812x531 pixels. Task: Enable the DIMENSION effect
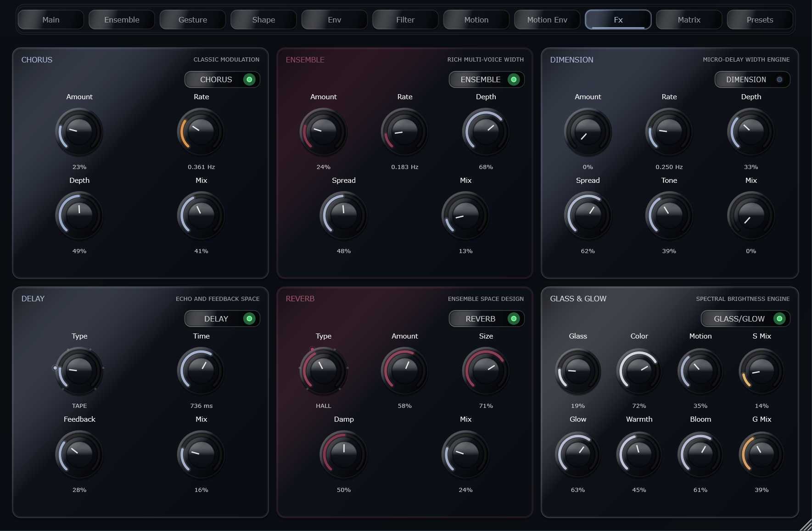[752, 79]
